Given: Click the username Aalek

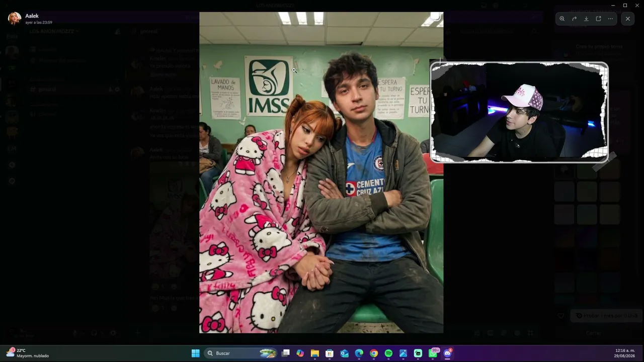Looking at the screenshot, I should (x=32, y=16).
